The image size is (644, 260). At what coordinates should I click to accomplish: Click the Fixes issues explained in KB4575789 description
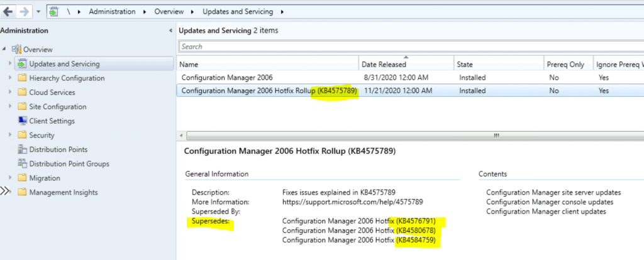(x=339, y=192)
